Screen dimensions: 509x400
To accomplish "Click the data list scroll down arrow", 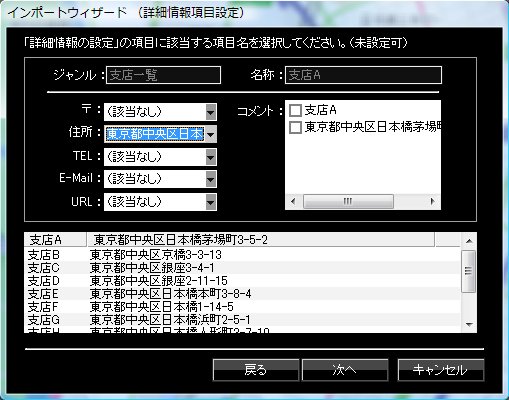I will (x=469, y=324).
